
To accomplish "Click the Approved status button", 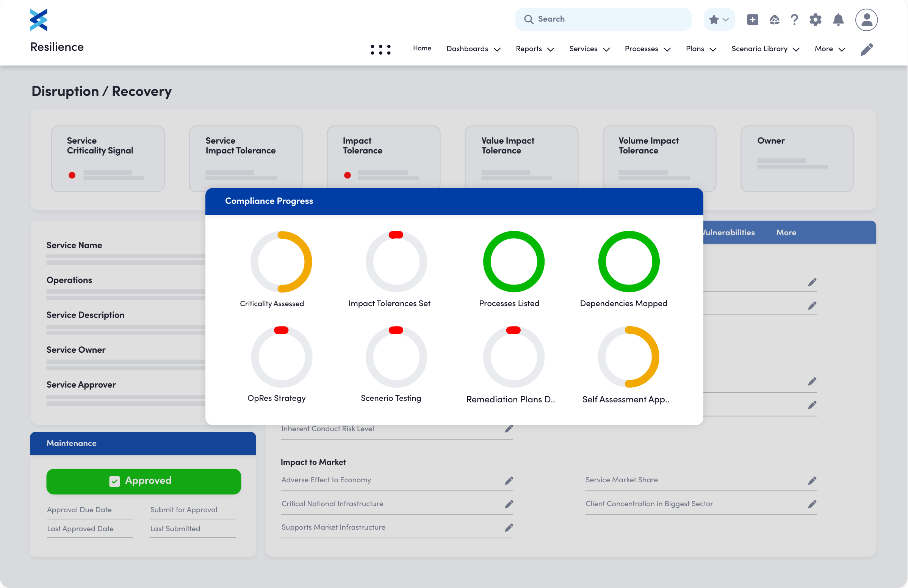I will pos(144,481).
